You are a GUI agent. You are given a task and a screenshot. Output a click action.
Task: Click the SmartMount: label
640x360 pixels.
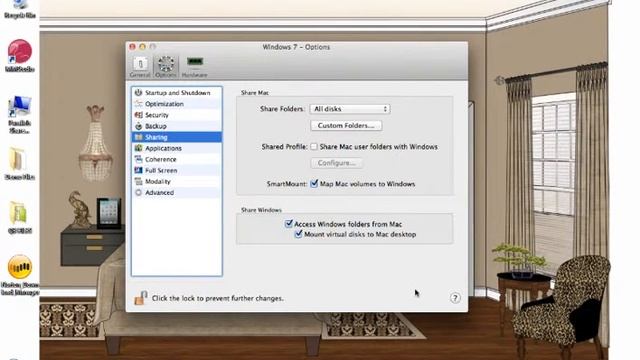pos(287,184)
